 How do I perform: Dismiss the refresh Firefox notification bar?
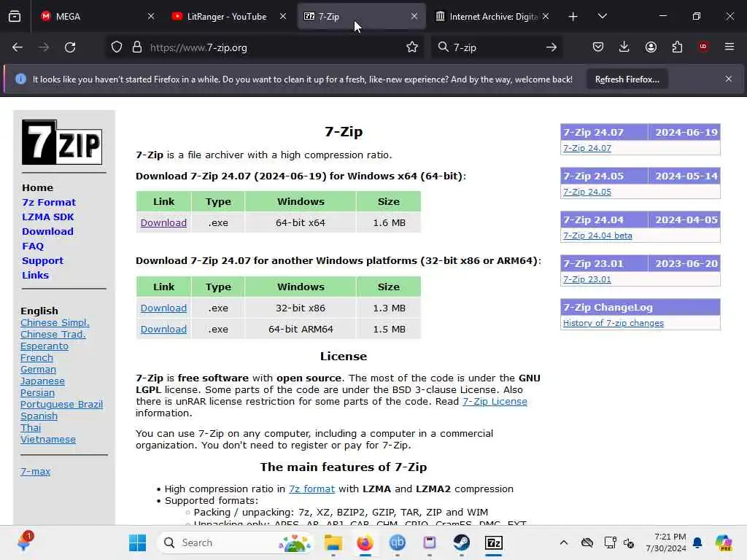pyautogui.click(x=729, y=79)
